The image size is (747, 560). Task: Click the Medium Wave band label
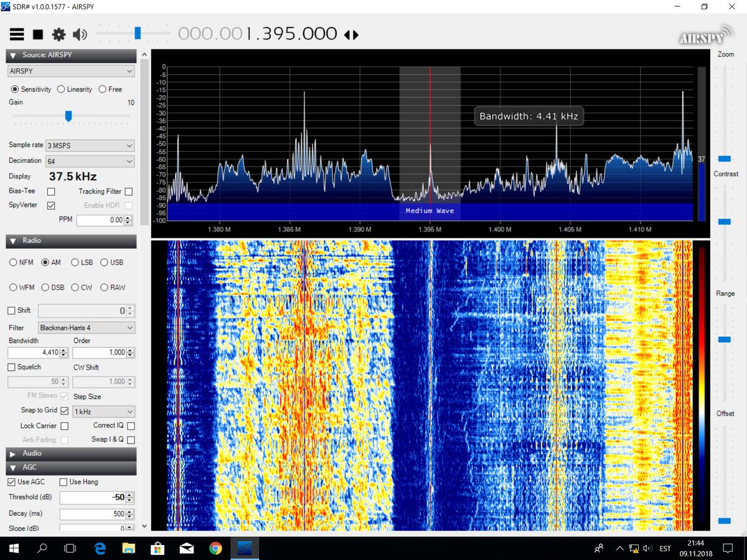coord(430,211)
